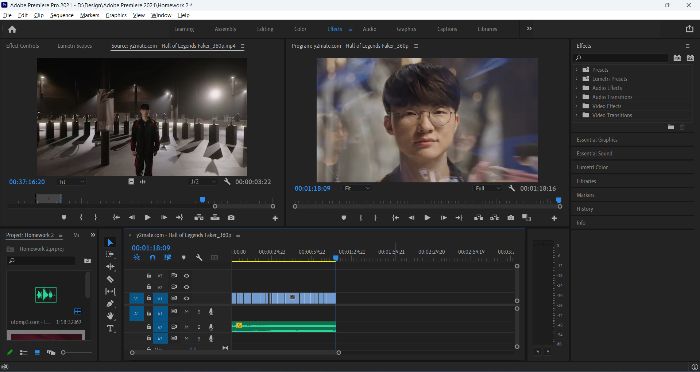Open Program monitor Fit zoom dropdown
The width and height of the screenshot is (700, 372).
pyautogui.click(x=357, y=188)
